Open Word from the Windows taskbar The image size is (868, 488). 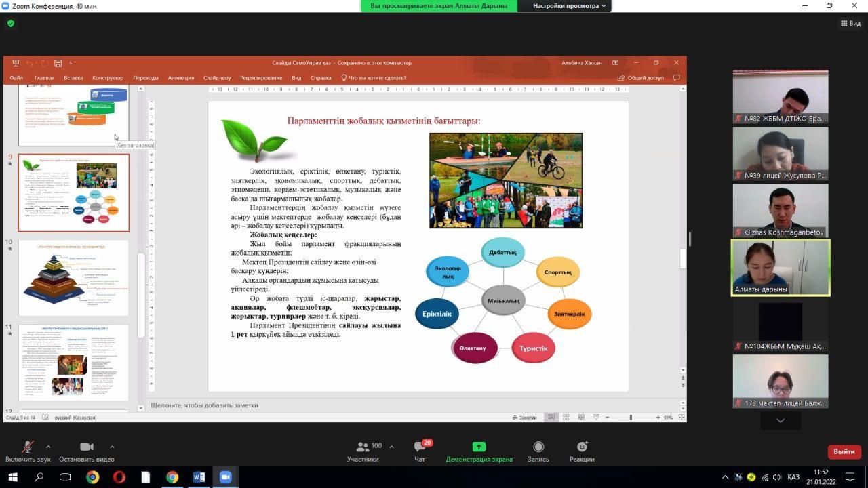199,477
